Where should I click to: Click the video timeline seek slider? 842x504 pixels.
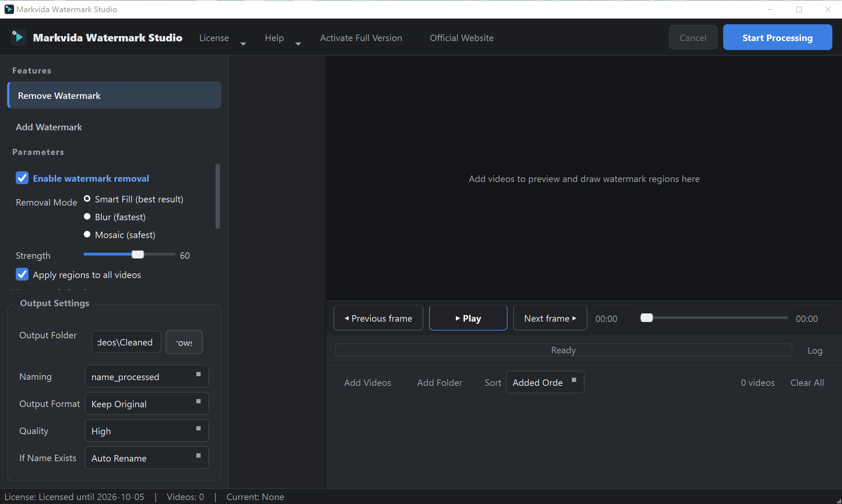point(714,318)
